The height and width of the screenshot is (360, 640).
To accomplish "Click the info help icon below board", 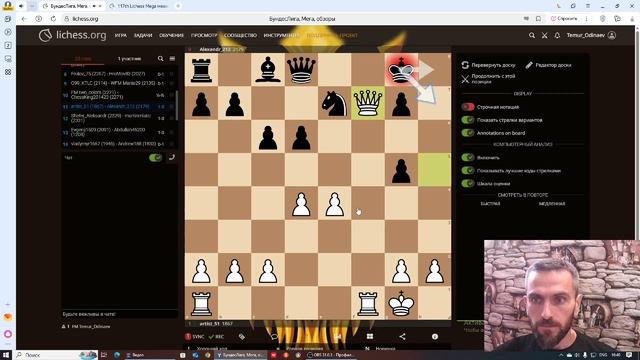I will point(435,336).
